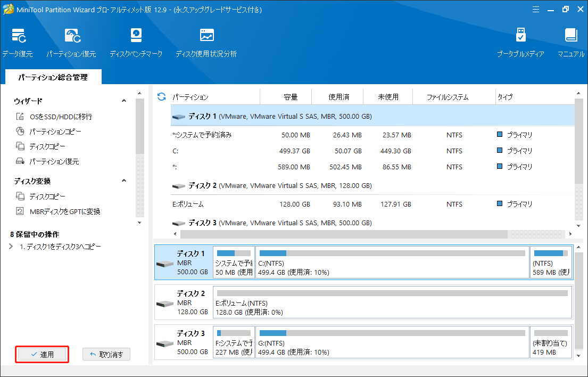Select ディスク 3 header row in list
Viewport: 588px width, 377px height.
coord(372,223)
